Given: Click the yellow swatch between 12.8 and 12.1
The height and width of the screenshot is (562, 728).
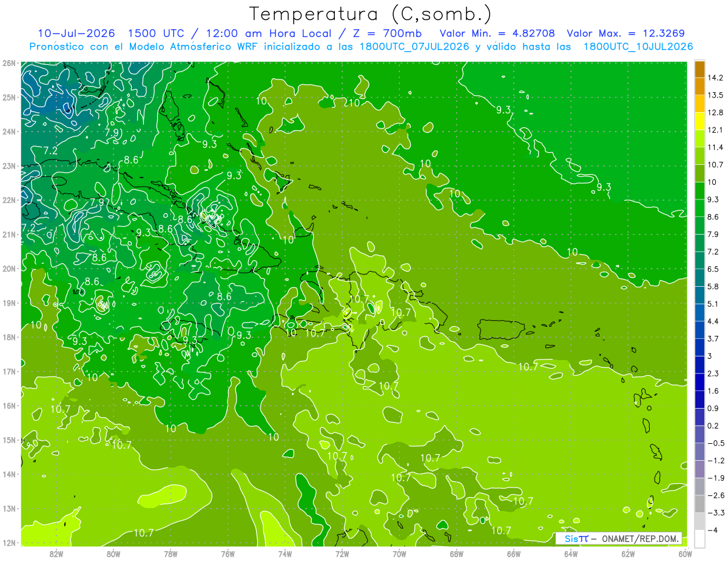Looking at the screenshot, I should (x=700, y=121).
